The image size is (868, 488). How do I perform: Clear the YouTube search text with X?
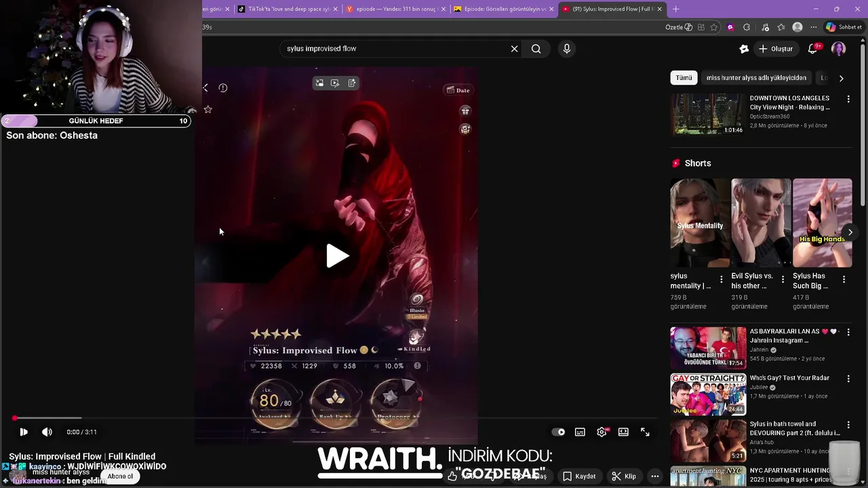(x=514, y=49)
